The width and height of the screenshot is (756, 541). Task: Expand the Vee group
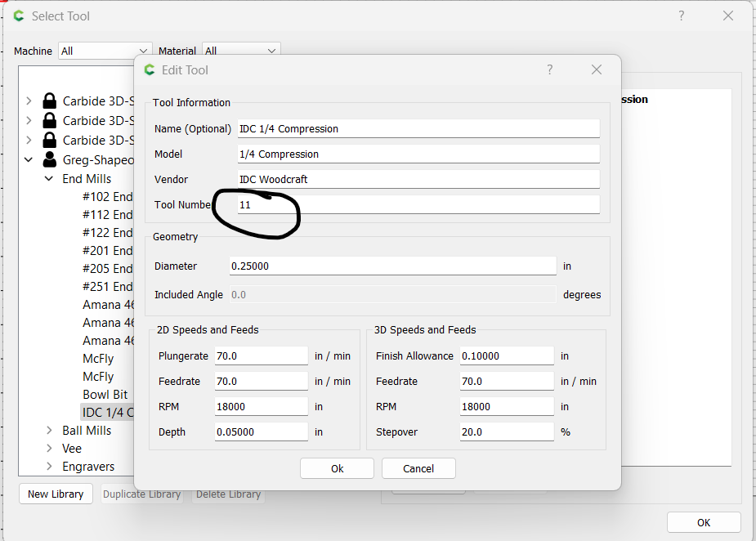pyautogui.click(x=49, y=449)
